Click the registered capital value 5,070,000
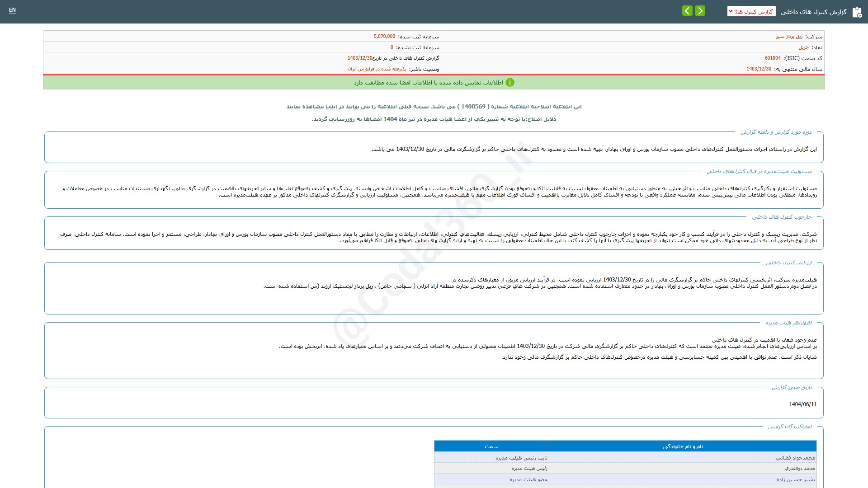 (384, 37)
